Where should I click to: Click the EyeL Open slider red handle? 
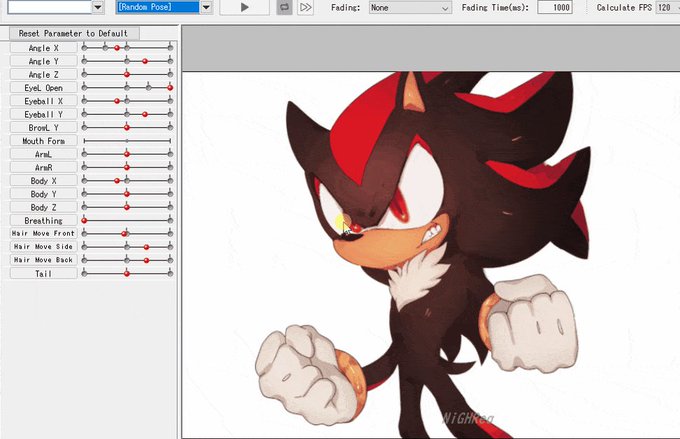pyautogui.click(x=170, y=88)
